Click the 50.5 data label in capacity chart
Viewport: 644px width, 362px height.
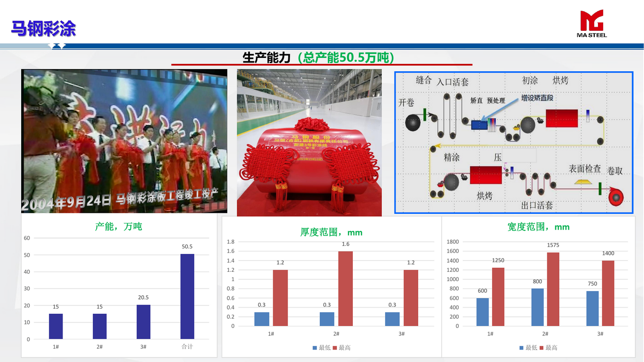[x=187, y=247]
